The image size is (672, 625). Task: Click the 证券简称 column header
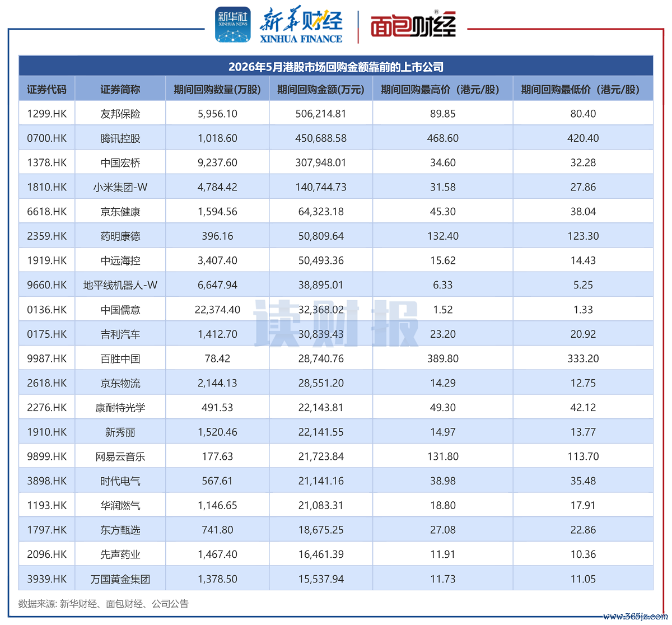coord(120,90)
